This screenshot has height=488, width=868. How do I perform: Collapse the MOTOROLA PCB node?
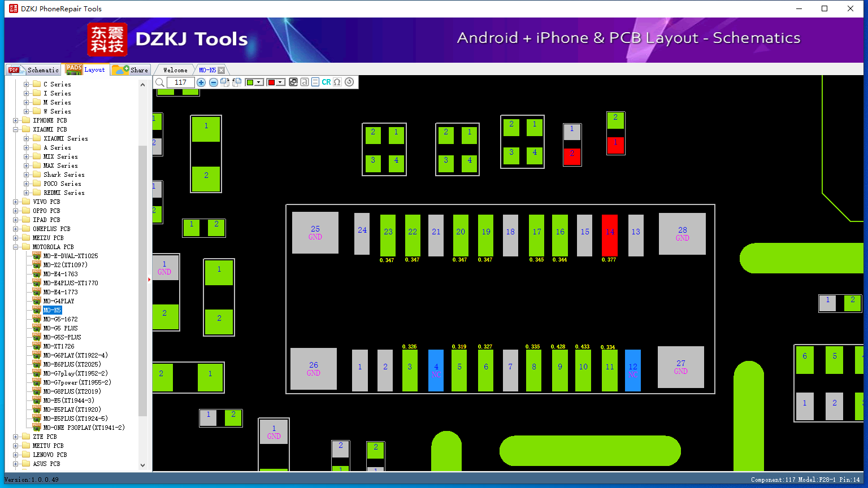pyautogui.click(x=16, y=247)
